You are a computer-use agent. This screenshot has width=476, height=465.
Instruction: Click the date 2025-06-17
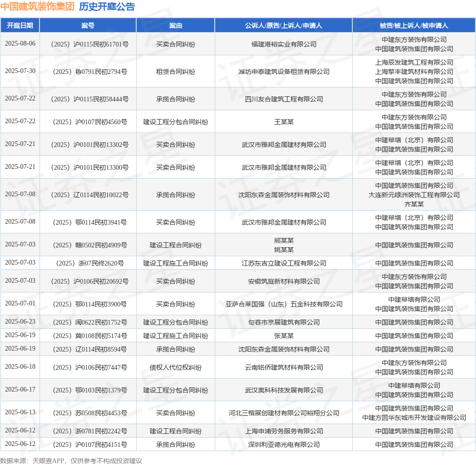[20, 389]
